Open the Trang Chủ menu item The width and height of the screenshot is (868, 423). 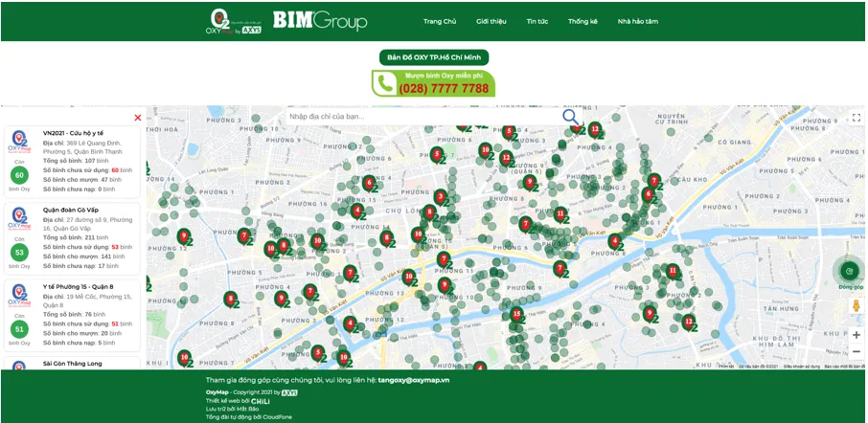tap(440, 21)
